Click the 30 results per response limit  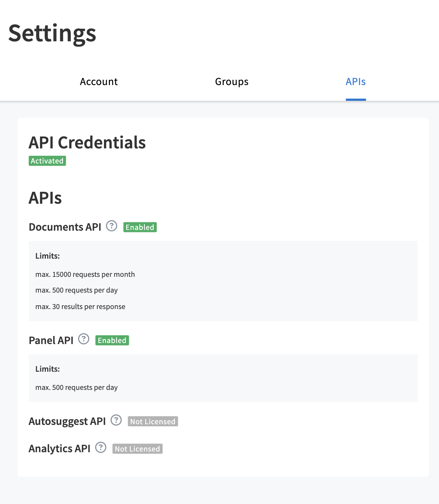click(x=80, y=307)
